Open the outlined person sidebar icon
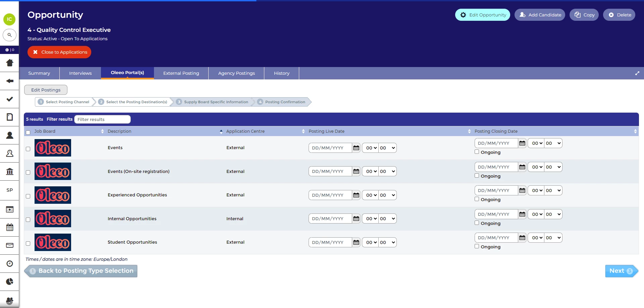 coord(10,153)
